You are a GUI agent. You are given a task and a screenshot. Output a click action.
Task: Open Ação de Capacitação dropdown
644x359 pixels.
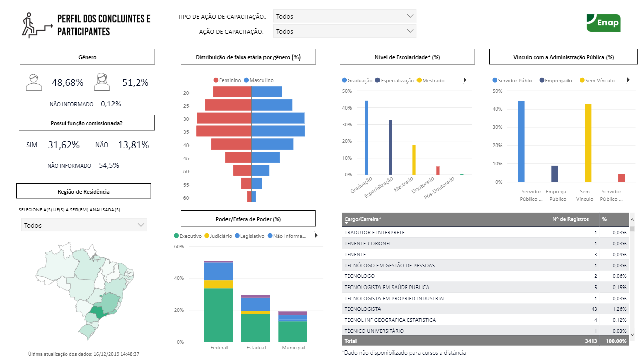click(345, 31)
